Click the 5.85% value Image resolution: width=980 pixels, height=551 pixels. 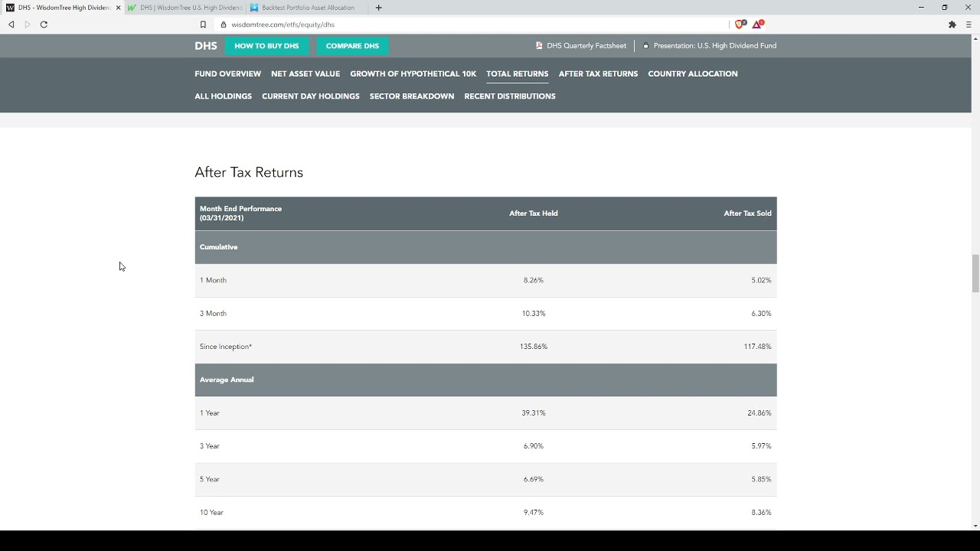pyautogui.click(x=761, y=480)
